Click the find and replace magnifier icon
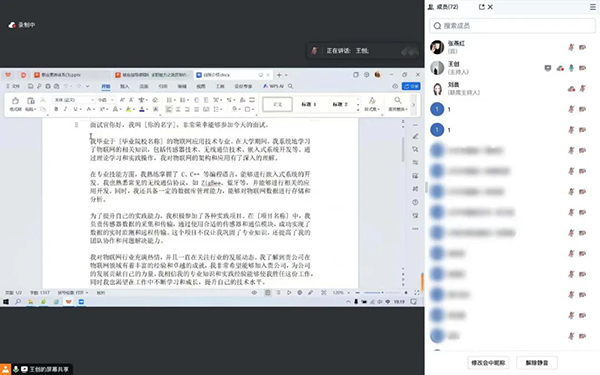 (x=398, y=103)
